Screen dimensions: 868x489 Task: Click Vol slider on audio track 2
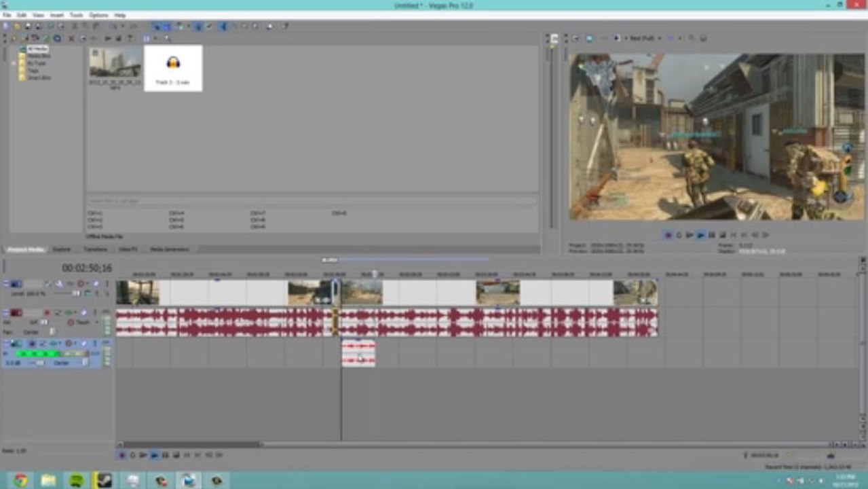(43, 322)
